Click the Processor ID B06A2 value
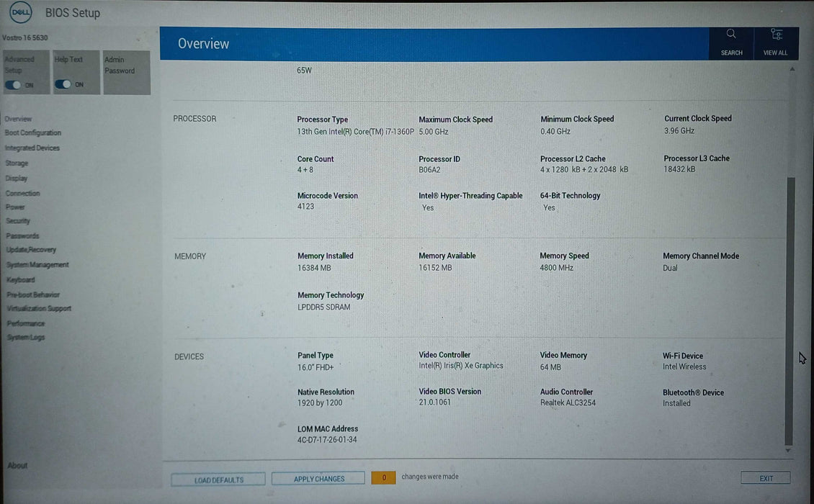This screenshot has width=814, height=504. coord(429,170)
